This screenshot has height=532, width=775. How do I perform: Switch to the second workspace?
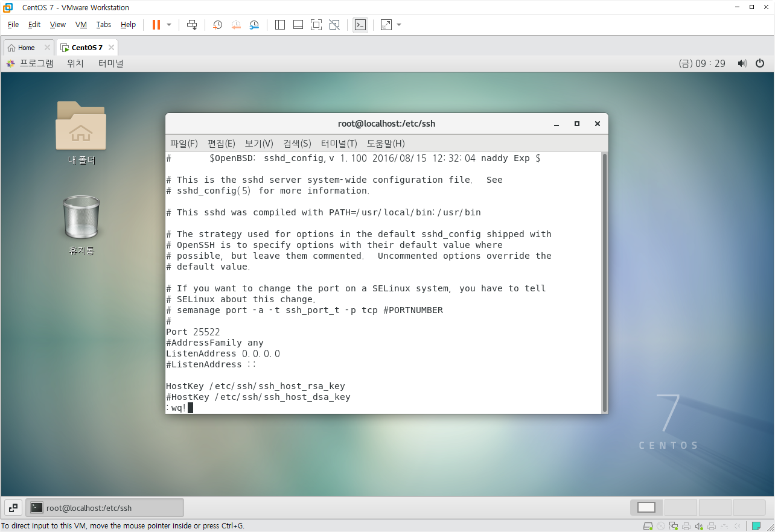(681, 508)
